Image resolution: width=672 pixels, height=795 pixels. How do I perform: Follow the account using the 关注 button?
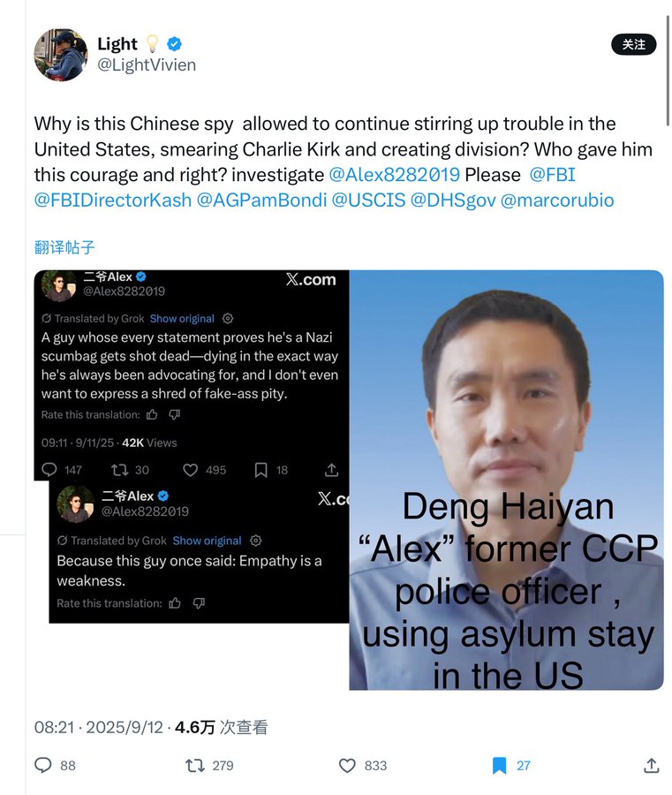click(633, 45)
